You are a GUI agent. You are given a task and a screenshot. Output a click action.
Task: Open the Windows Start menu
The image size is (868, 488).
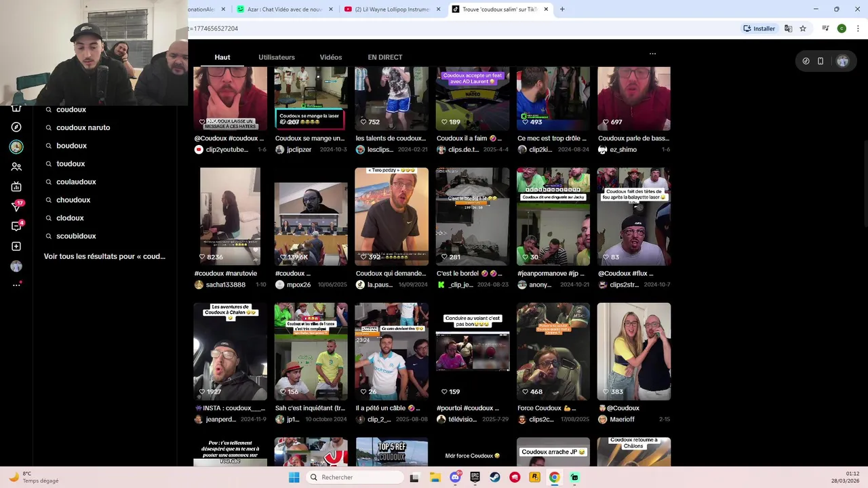pos(294,477)
